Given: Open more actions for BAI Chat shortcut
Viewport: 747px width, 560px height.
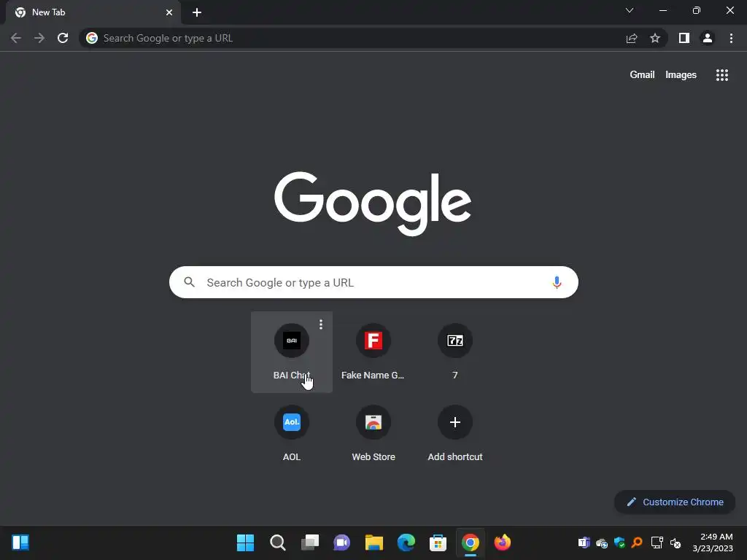Looking at the screenshot, I should coord(321,324).
